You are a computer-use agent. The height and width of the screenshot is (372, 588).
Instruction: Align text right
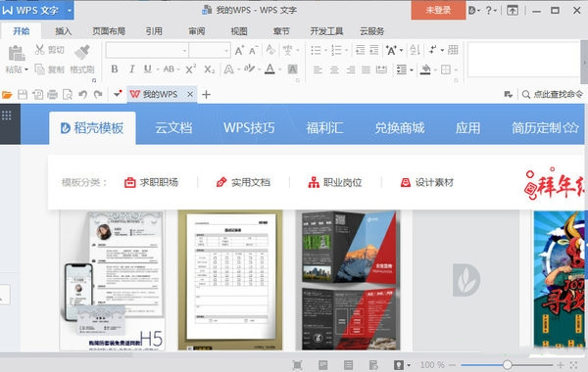click(350, 70)
